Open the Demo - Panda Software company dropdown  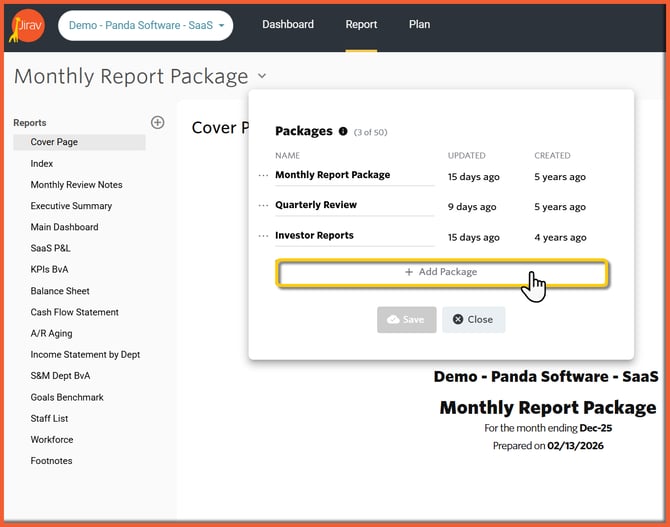pyautogui.click(x=146, y=25)
